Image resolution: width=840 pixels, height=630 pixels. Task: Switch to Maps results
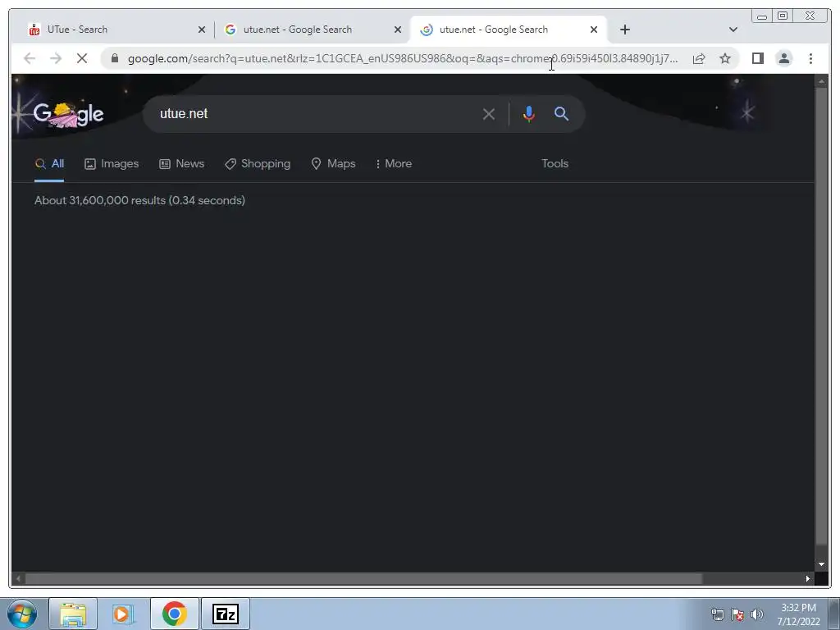pyautogui.click(x=333, y=164)
